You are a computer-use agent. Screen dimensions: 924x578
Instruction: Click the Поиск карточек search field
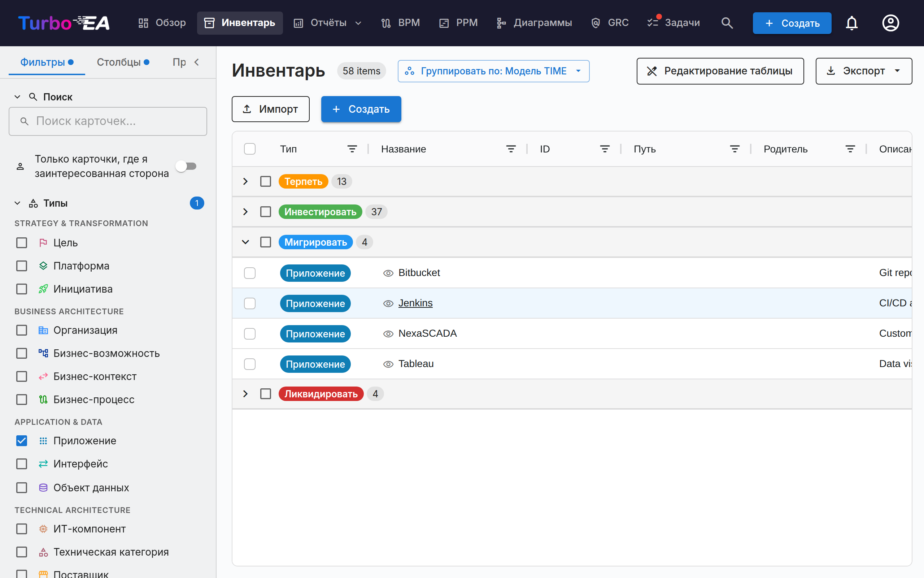point(108,122)
